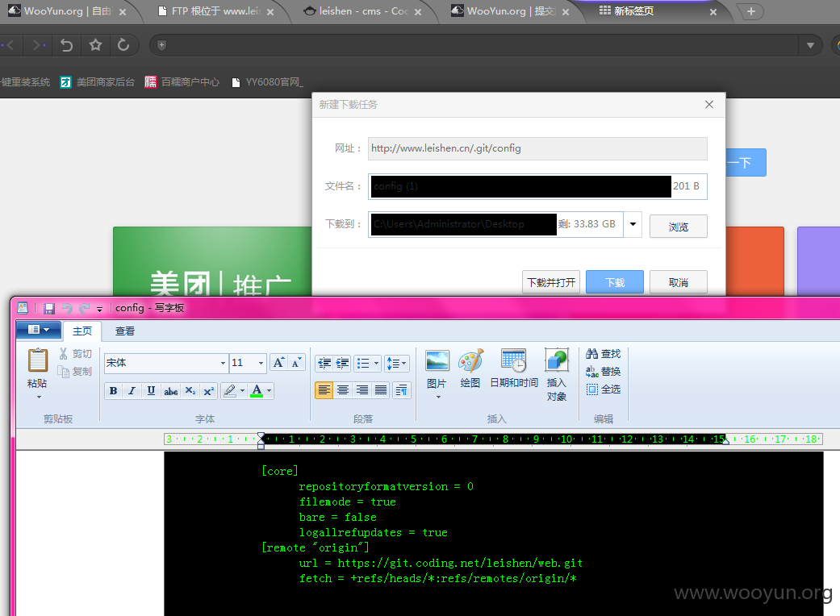The image size is (840, 616).
Task: Apply the font color A button
Action: coord(257,391)
